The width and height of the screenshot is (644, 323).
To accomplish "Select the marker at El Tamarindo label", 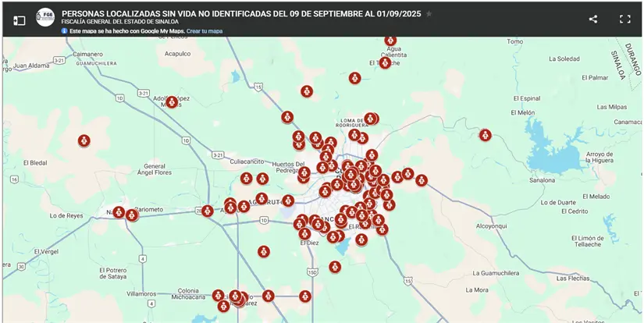I will pyautogui.click(x=385, y=62).
